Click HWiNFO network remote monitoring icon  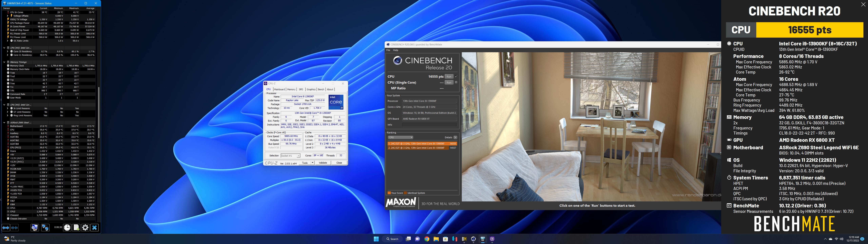pyautogui.click(x=45, y=228)
